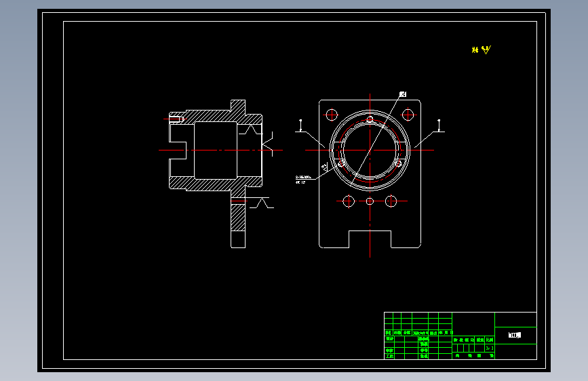
Task: Click the white part name in title block
Action: click(515, 335)
